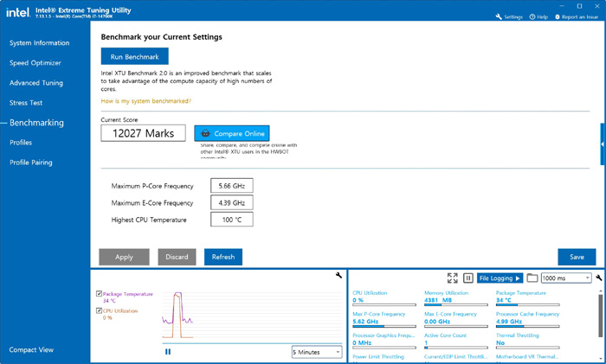Click the Report an Issue gear icon
Image resolution: width=606 pixels, height=364 pixels.
click(558, 16)
